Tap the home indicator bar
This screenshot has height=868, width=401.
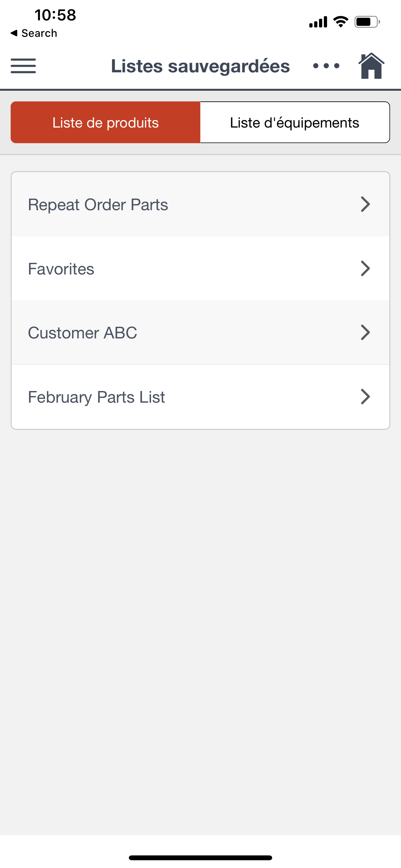(x=200, y=858)
